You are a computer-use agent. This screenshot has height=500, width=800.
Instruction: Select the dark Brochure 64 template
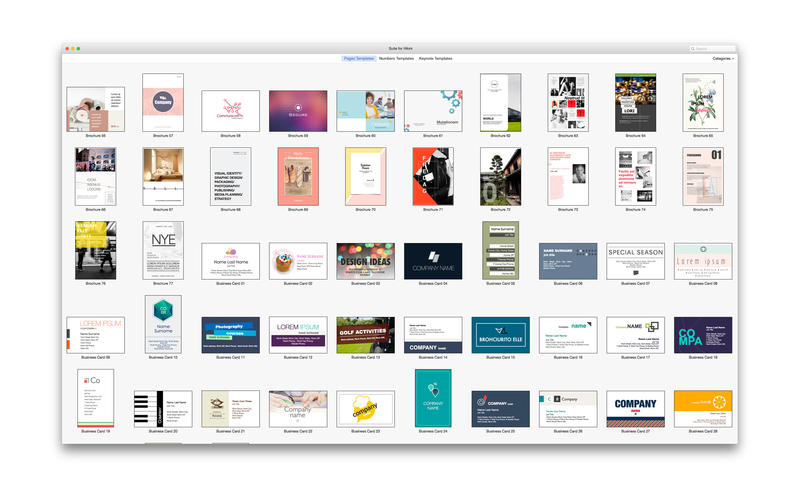pos(636,103)
